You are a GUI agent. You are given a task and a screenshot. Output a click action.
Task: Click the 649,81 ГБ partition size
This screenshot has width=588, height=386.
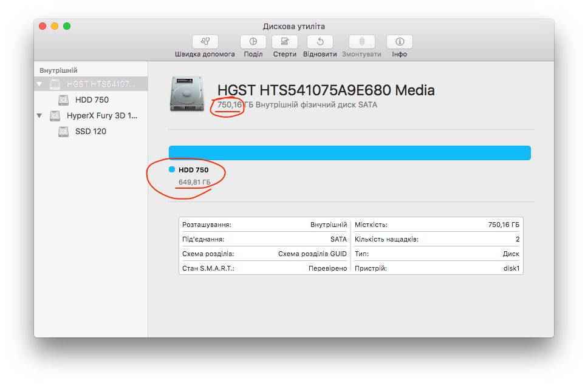point(194,182)
